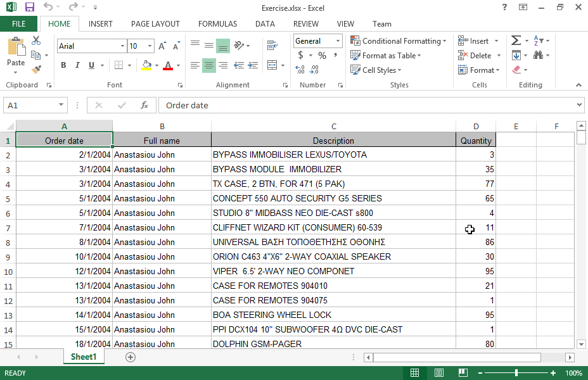Apply Percent Style number format
588x380 pixels.
pyautogui.click(x=322, y=56)
